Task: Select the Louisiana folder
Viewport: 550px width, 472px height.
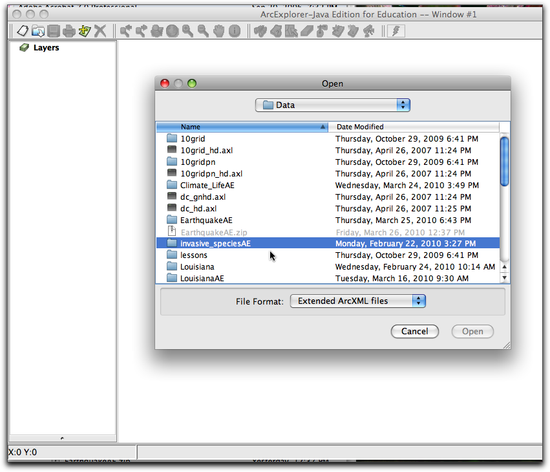Action: pos(328,267)
